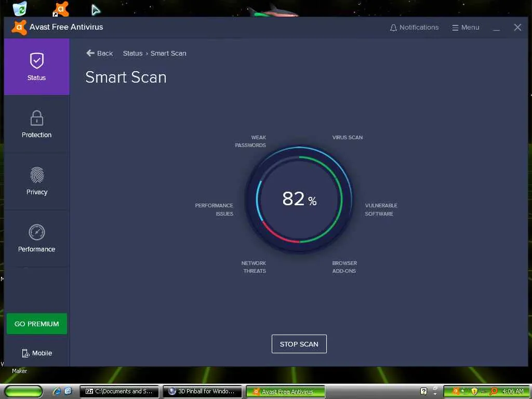Switch to the Avast Free Antivirus taskbar button
This screenshot has width=532, height=399.
[x=285, y=391]
